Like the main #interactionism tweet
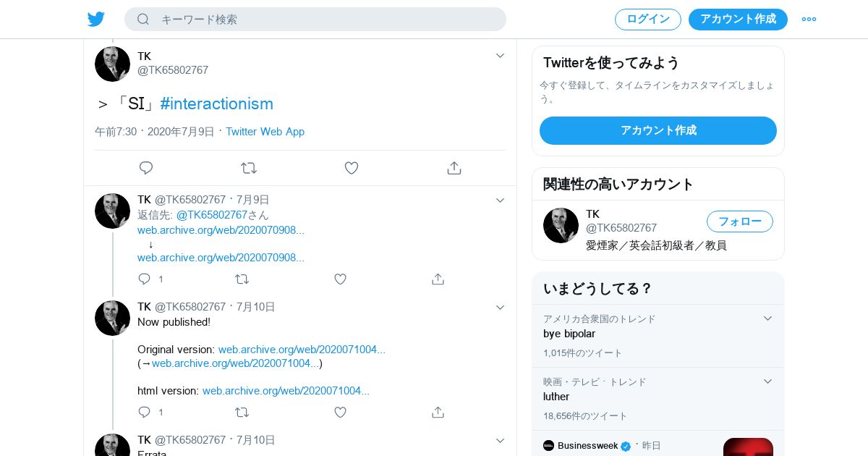Screen dimensions: 868x456 coord(352,168)
